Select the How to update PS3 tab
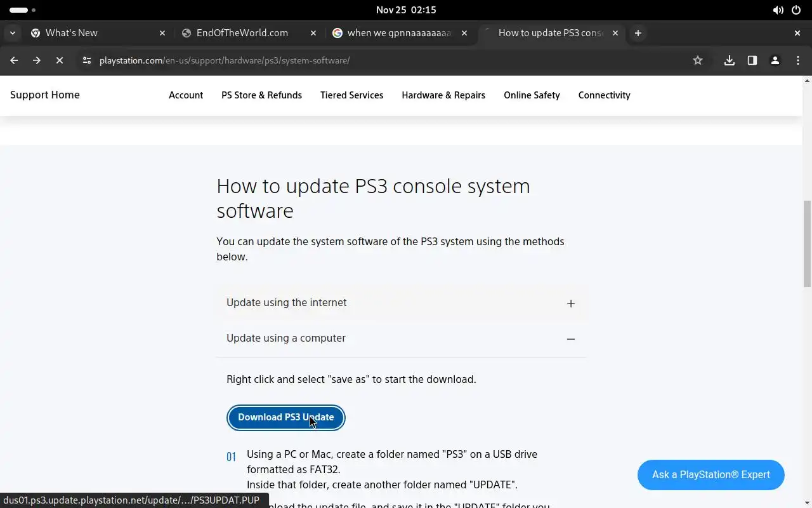The height and width of the screenshot is (508, 812). coord(551,33)
